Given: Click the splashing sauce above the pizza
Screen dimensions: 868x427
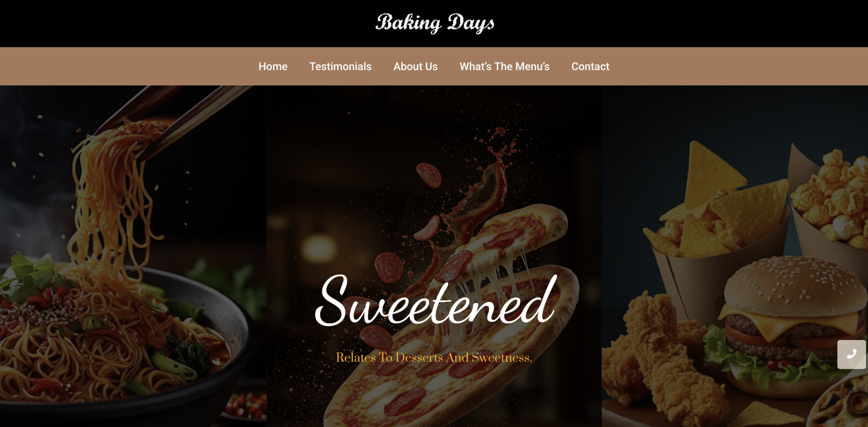Looking at the screenshot, I should [x=481, y=183].
